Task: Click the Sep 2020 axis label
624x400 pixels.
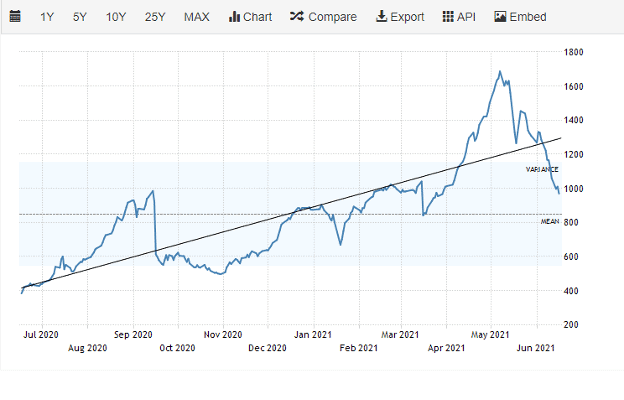Action: [x=133, y=335]
